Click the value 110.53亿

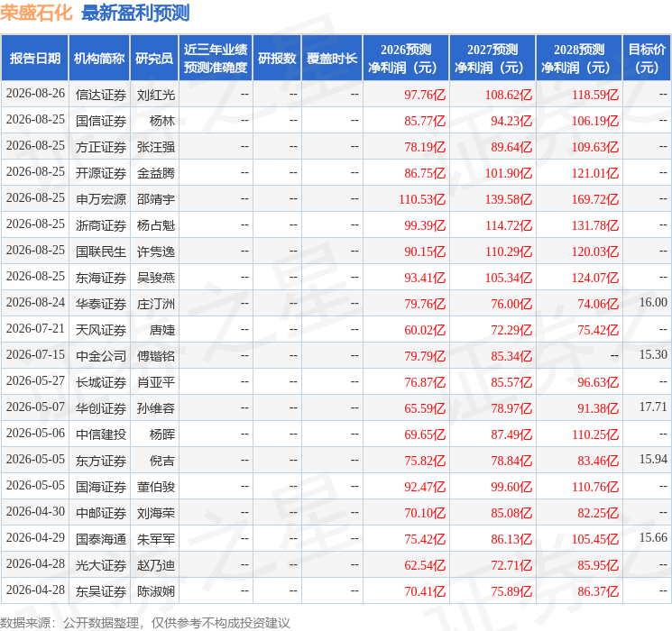422,199
